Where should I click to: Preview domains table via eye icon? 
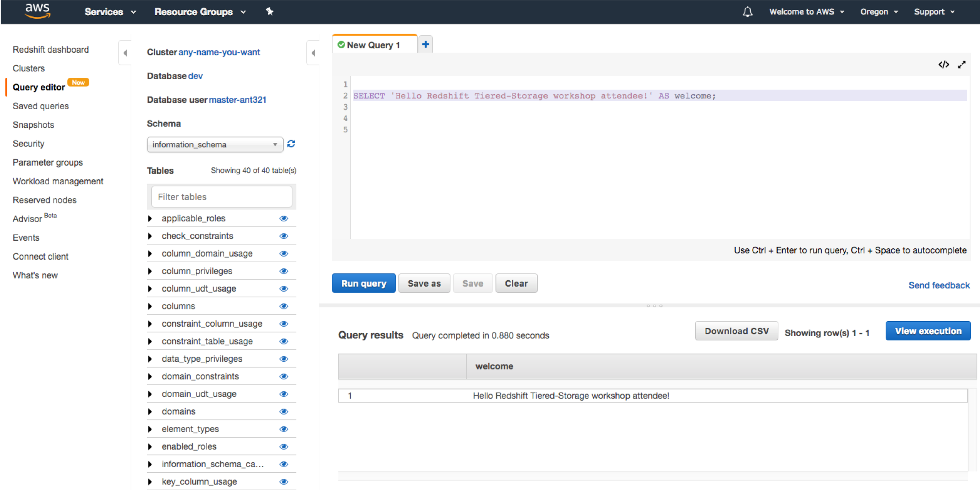(x=284, y=411)
